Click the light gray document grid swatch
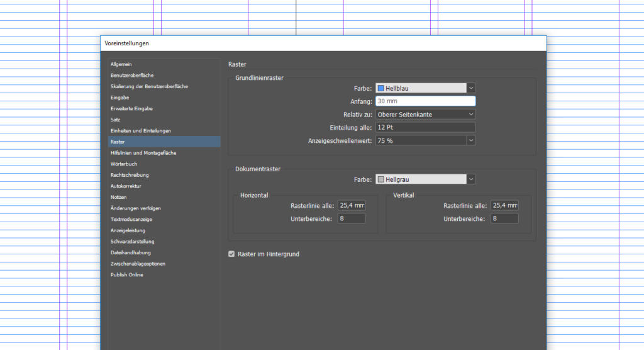The image size is (644, 350). click(x=380, y=179)
